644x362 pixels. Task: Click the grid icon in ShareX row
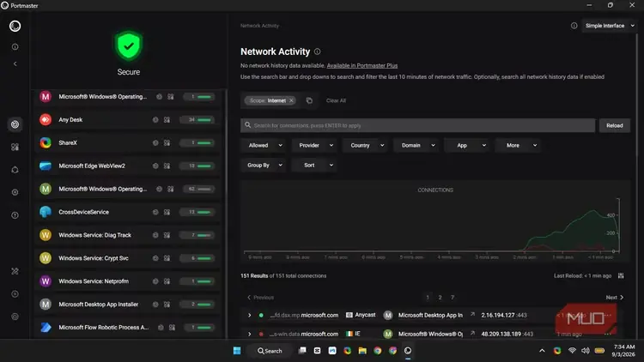167,143
